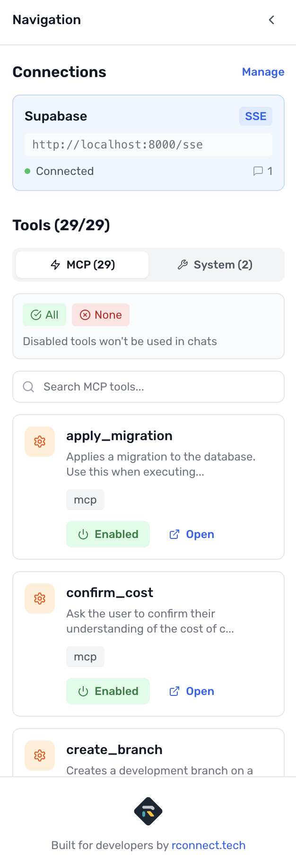Open the apply_migration tool
This screenshot has width=296, height=868.
192,534
